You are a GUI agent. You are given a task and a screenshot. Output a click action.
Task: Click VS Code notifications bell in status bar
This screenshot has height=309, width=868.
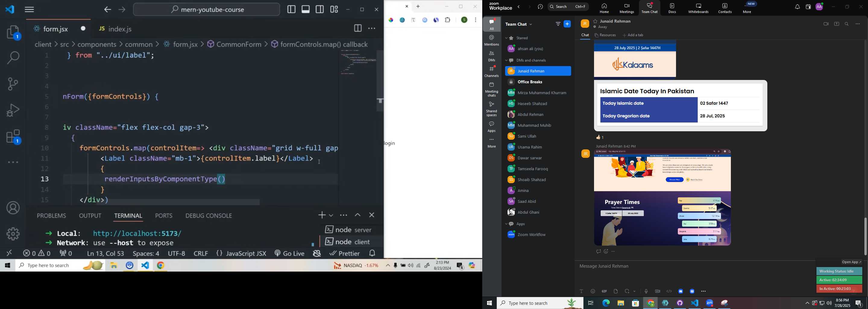point(372,253)
